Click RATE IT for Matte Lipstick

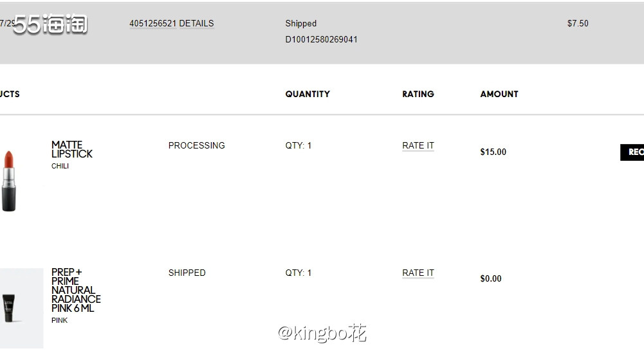pyautogui.click(x=418, y=145)
